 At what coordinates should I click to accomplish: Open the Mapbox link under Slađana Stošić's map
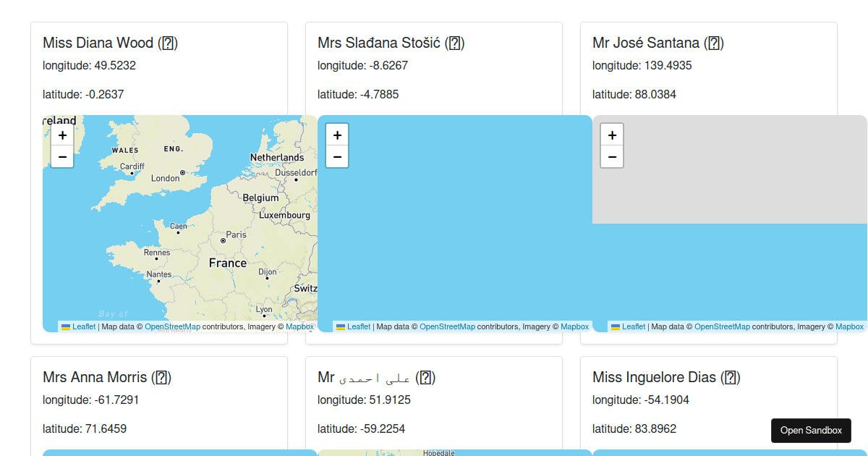574,326
